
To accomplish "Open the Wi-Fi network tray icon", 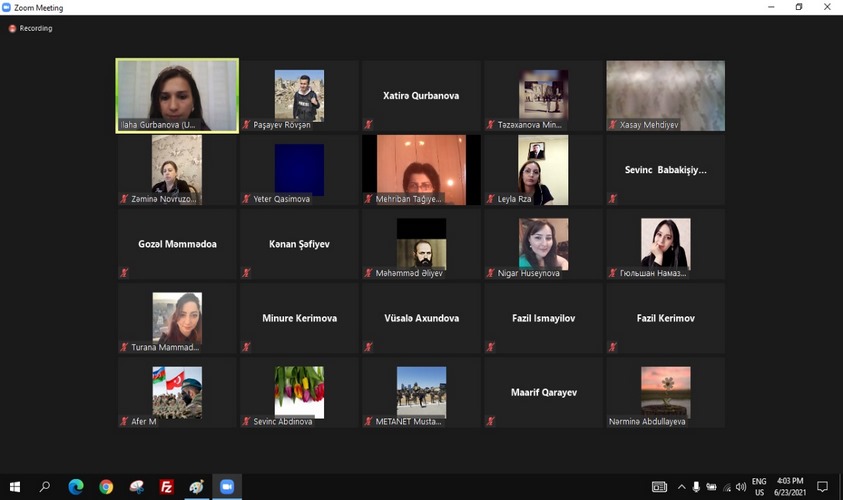I will [x=725, y=487].
